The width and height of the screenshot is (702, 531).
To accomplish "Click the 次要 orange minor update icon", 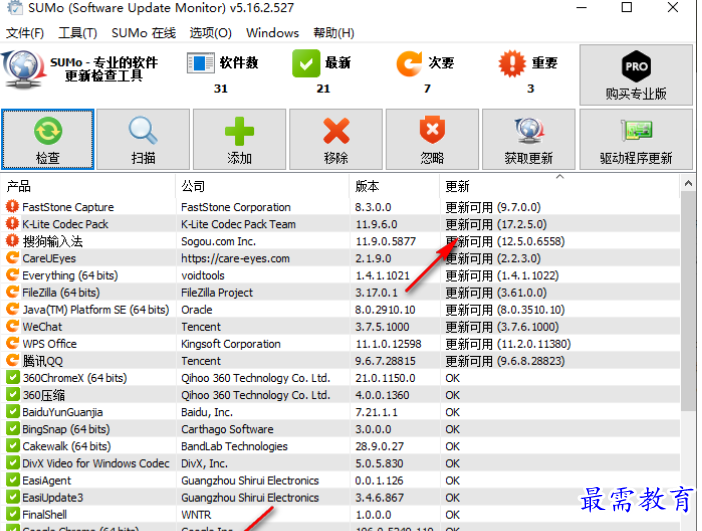I will pyautogui.click(x=409, y=63).
